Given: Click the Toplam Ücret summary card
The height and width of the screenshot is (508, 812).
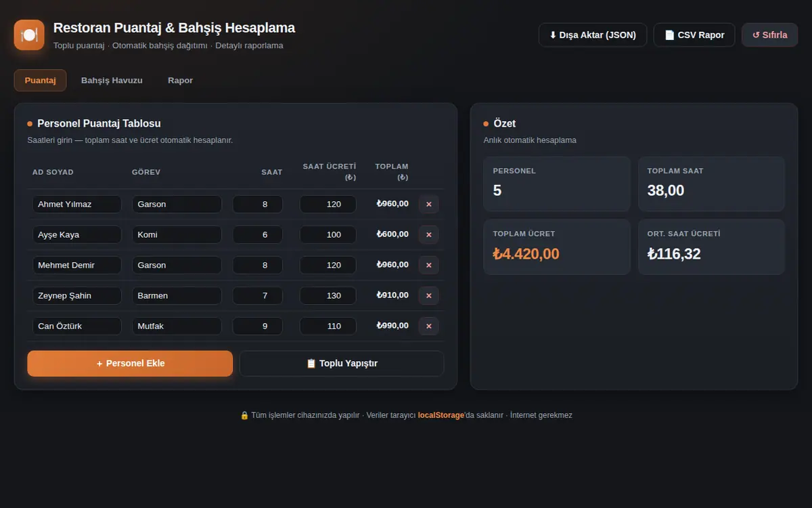Looking at the screenshot, I should (557, 247).
